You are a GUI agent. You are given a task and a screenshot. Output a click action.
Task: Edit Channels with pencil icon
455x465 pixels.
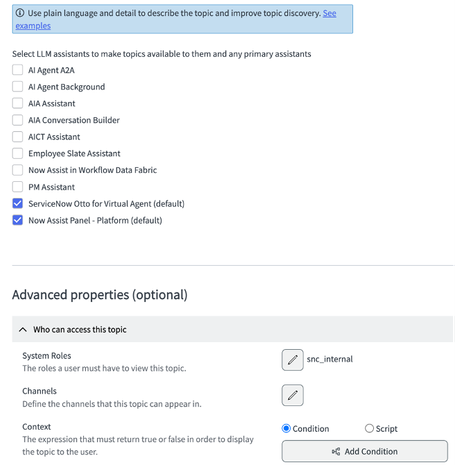click(x=292, y=395)
